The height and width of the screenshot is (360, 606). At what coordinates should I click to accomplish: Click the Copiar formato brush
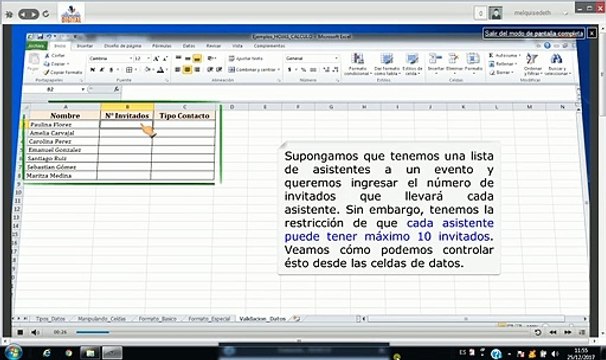63,72
